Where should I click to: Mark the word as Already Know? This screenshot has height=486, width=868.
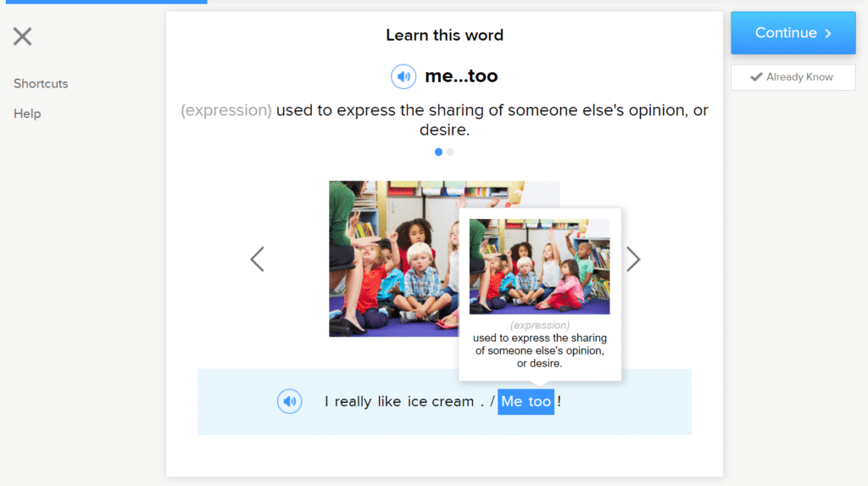click(793, 77)
